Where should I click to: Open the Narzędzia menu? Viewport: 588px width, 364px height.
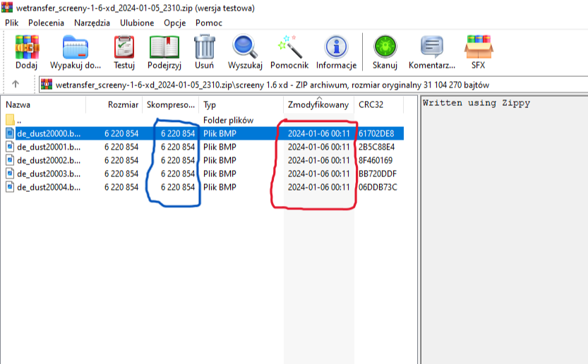click(92, 23)
